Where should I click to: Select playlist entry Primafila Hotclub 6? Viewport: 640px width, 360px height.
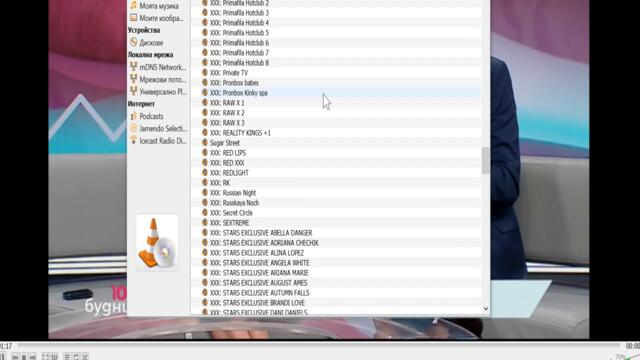(x=336, y=43)
